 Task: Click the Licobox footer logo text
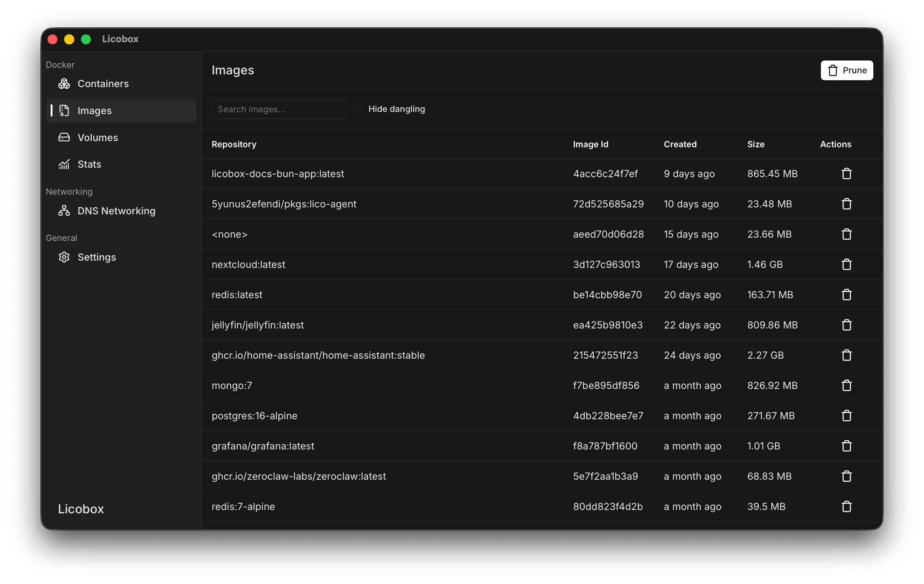[x=81, y=509]
